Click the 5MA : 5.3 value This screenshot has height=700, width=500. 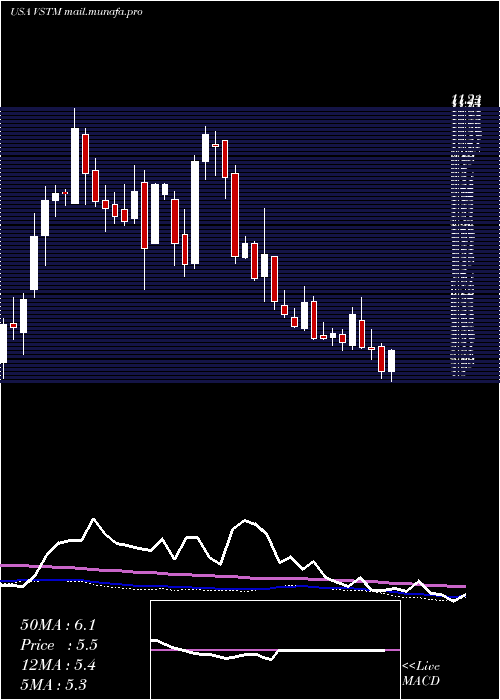54,684
